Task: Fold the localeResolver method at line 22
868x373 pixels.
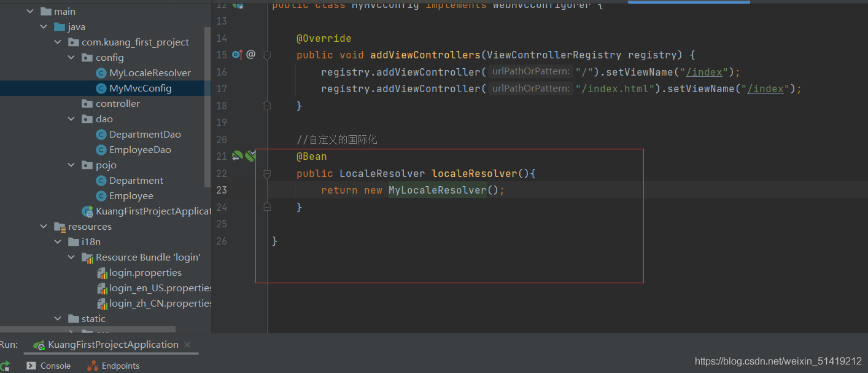Action: (x=267, y=174)
